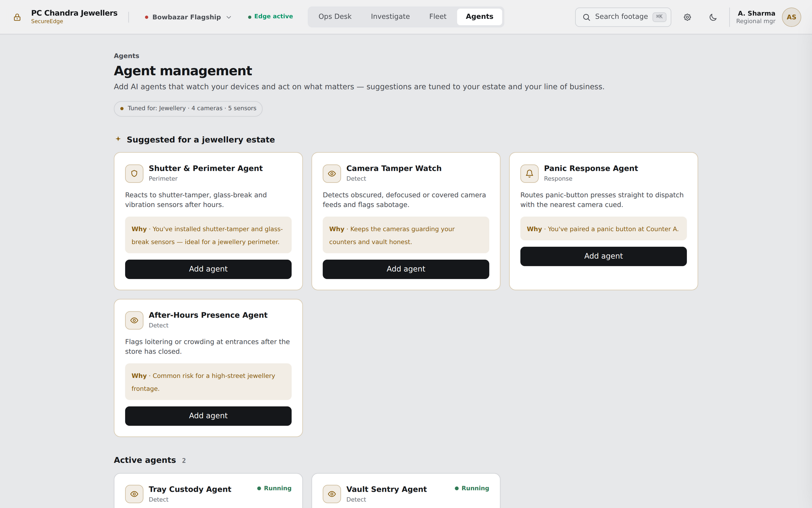Click Running status on Vault Sentry Agent
The height and width of the screenshot is (508, 812).
(x=472, y=488)
